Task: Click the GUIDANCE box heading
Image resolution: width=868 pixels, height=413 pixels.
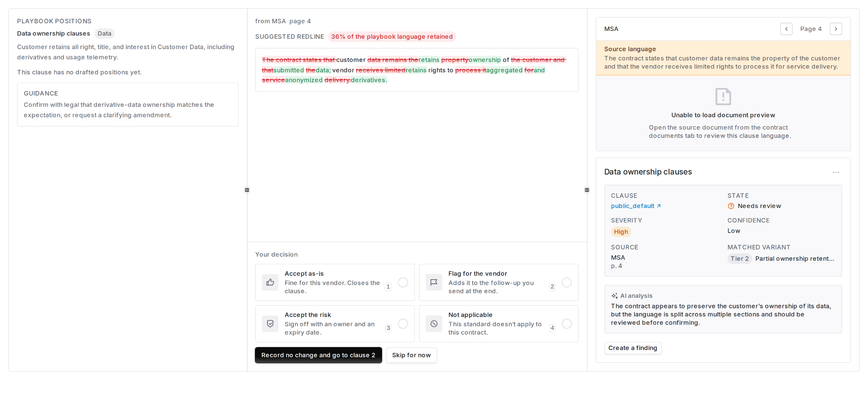Action: click(x=41, y=94)
